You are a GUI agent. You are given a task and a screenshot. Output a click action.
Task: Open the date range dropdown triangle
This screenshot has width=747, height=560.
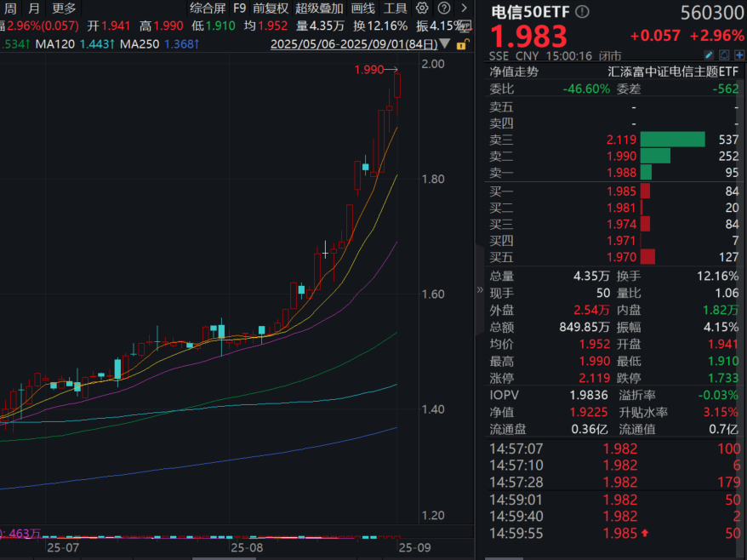point(445,43)
